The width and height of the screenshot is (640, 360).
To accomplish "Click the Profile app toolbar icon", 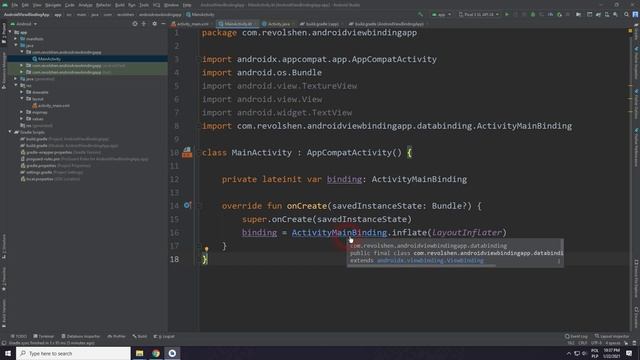I will (551, 14).
